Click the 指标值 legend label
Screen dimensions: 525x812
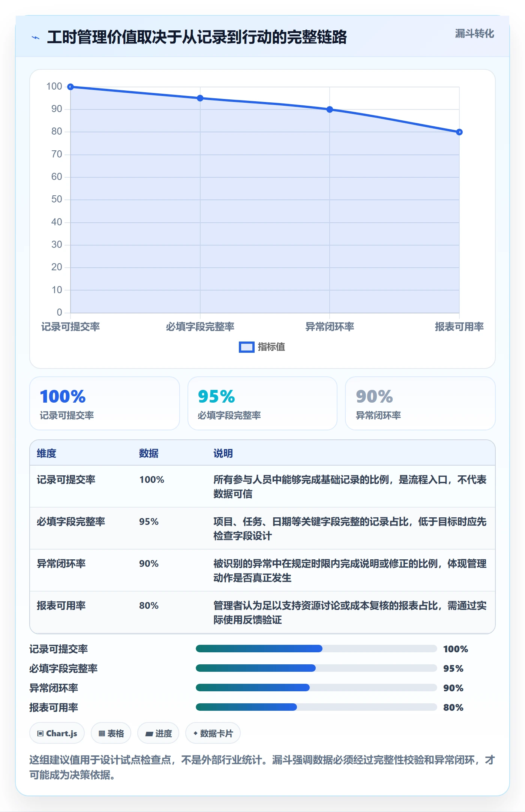[x=271, y=347]
